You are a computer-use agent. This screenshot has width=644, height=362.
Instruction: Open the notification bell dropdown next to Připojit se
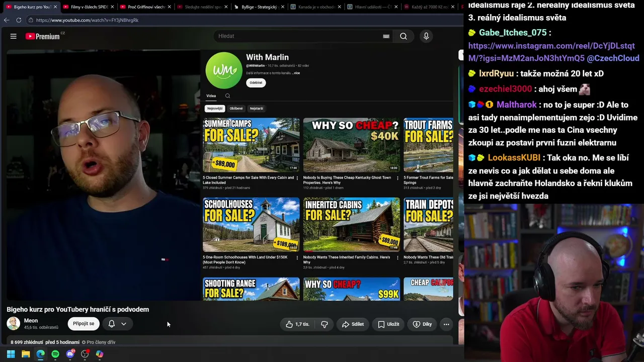[x=117, y=324]
